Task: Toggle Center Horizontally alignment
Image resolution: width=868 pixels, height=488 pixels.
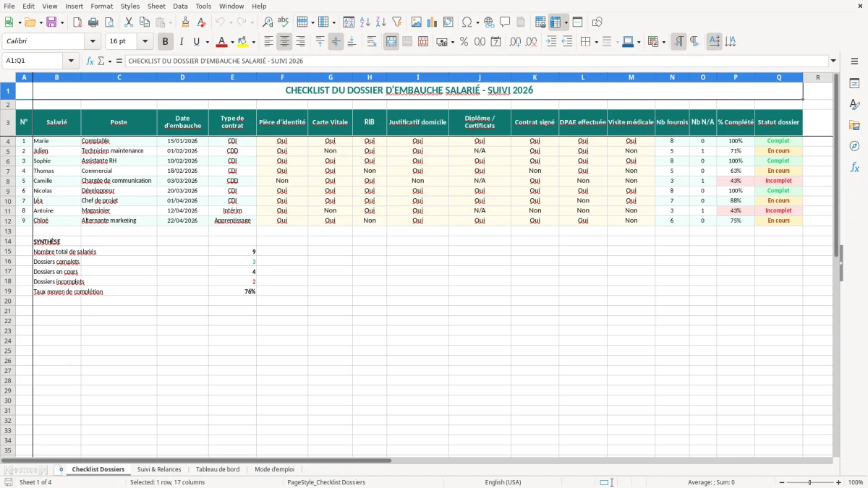Action: click(285, 42)
